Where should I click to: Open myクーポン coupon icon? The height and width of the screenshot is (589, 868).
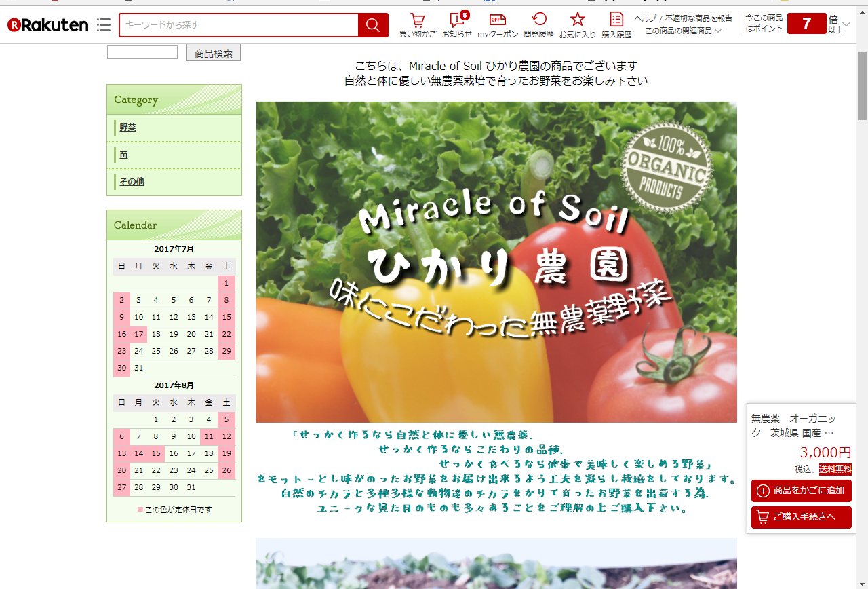coord(498,25)
